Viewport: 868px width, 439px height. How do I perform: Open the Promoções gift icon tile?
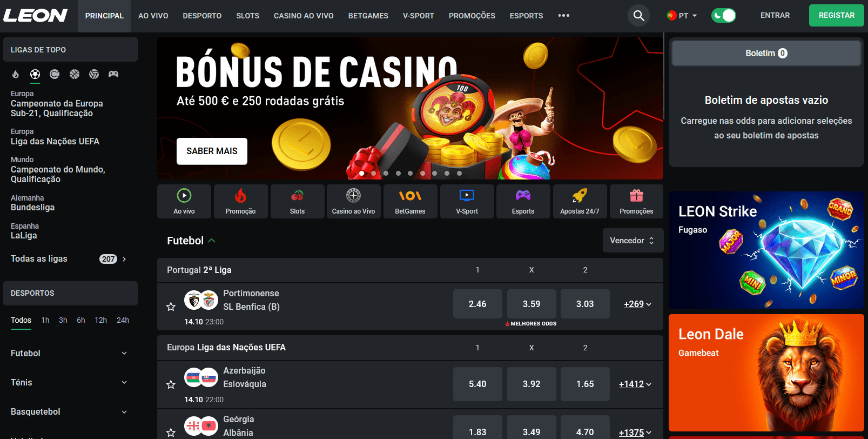(636, 201)
